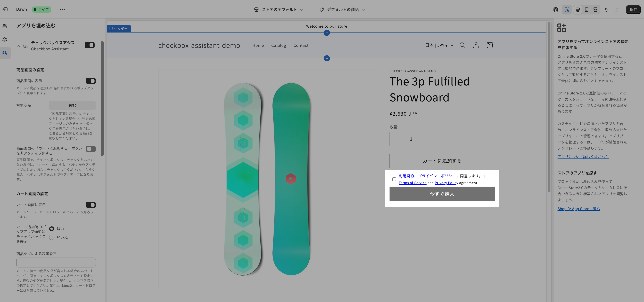Open the Catalog menu item
This screenshot has height=302, width=644.
click(278, 45)
